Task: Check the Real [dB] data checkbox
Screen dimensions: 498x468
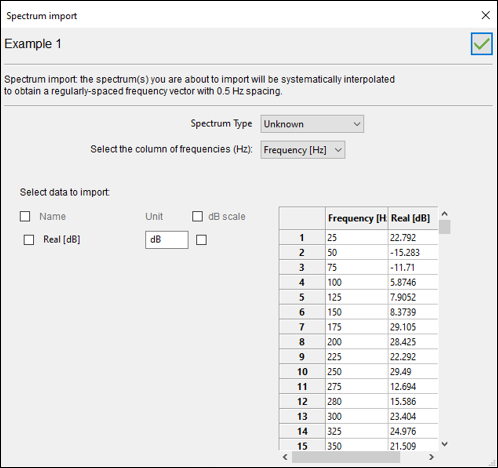Action: pyautogui.click(x=29, y=240)
